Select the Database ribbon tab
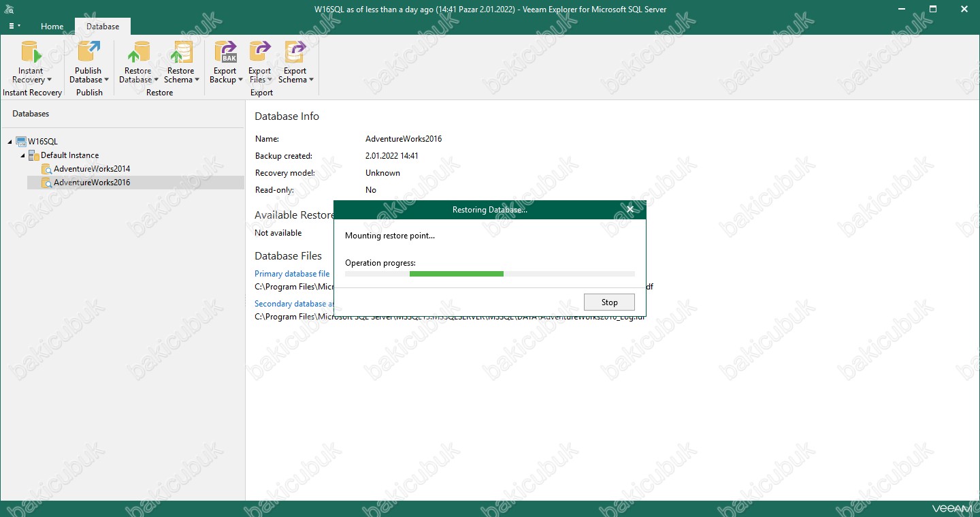 [x=103, y=27]
